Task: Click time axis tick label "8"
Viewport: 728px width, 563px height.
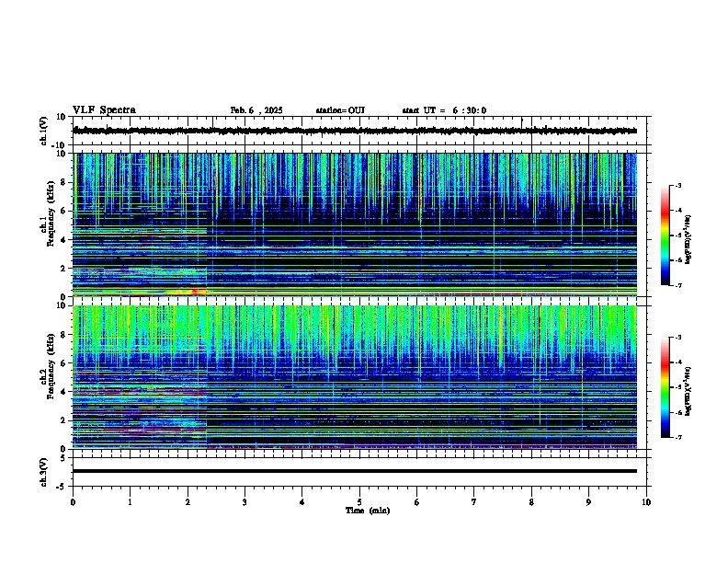Action: click(x=531, y=502)
